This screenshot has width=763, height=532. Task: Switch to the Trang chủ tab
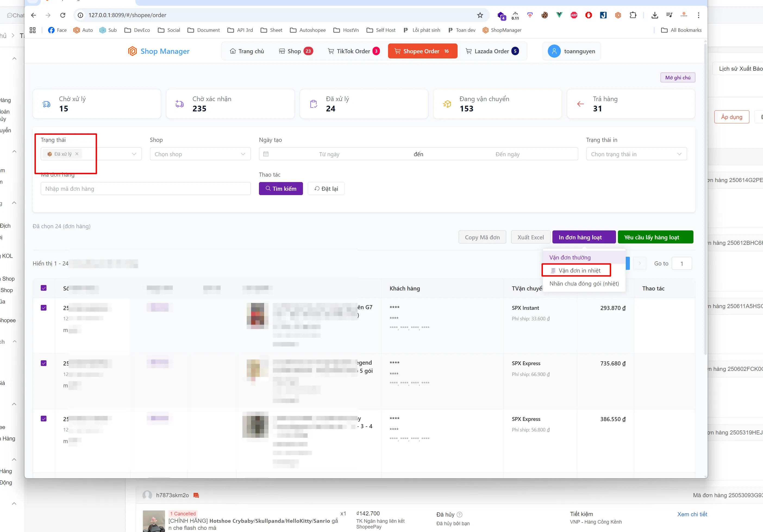[246, 51]
